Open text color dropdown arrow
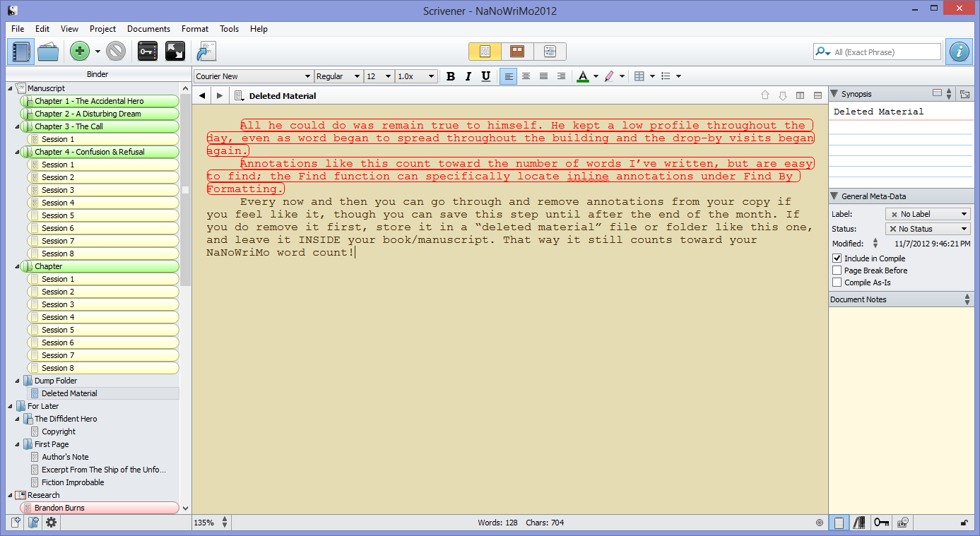 click(596, 76)
